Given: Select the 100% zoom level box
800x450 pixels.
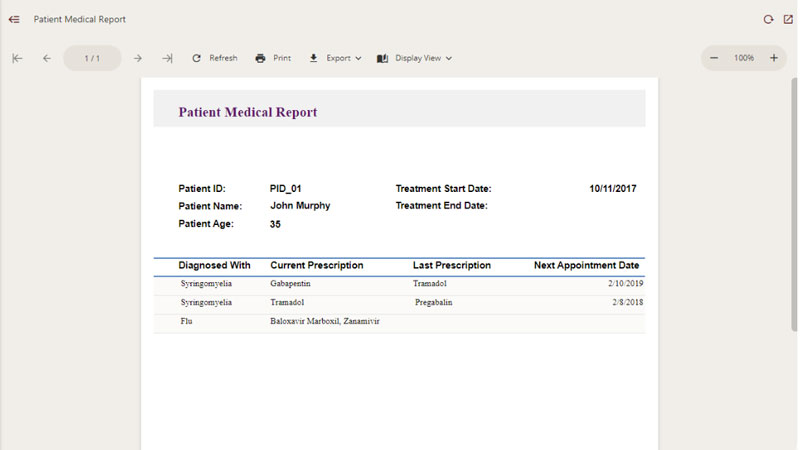Looking at the screenshot, I should [744, 58].
